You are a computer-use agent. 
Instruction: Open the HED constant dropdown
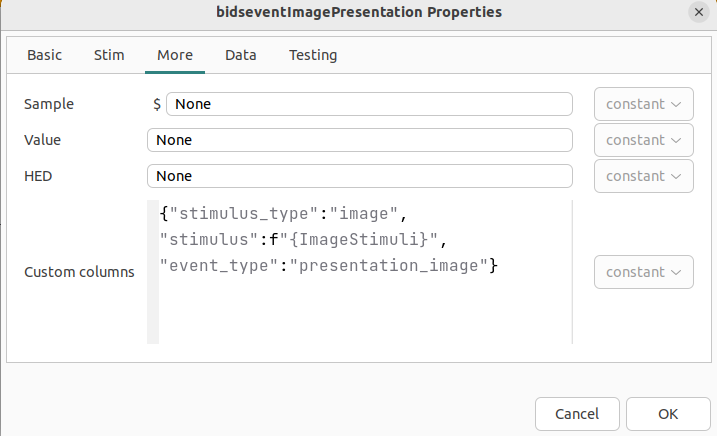(643, 176)
